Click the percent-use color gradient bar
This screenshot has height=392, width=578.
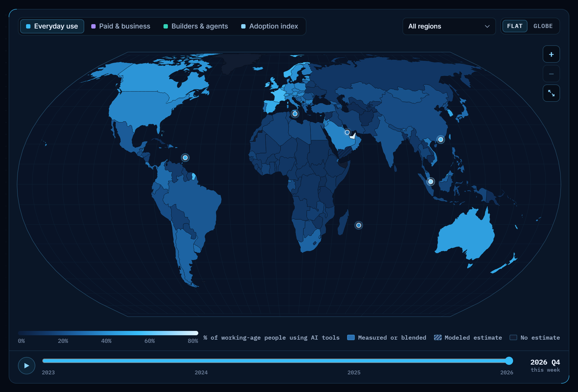coord(108,333)
